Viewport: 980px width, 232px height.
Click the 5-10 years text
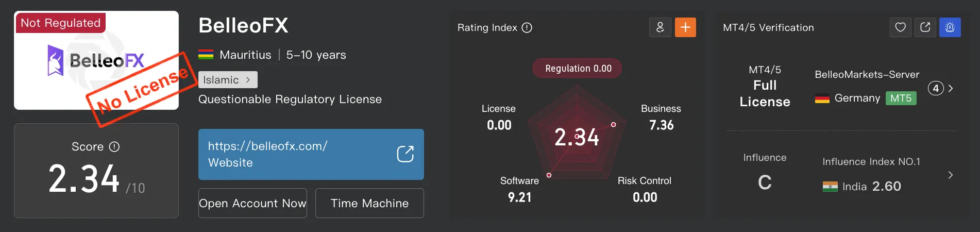tap(316, 55)
